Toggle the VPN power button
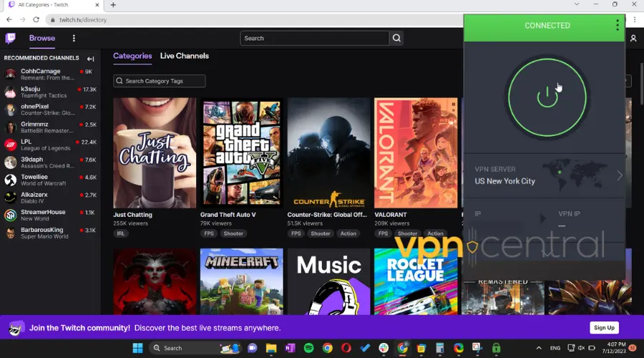 click(547, 97)
